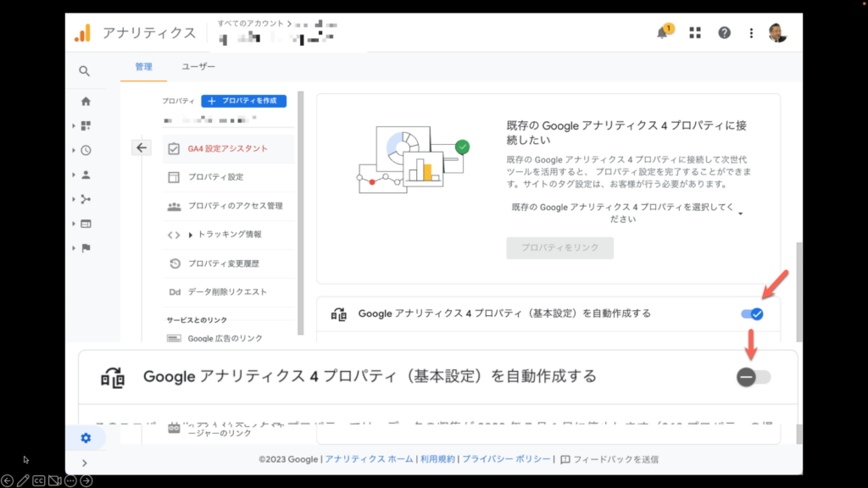Click the プロパティを作成 button
Screen dimensions: 868x488
coord(243,101)
